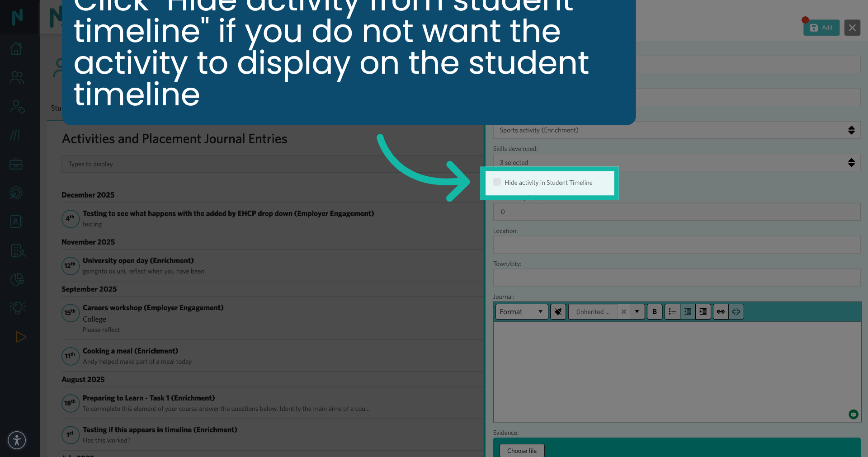The image size is (868, 457).
Task: Click the Add button at the top right
Action: tap(821, 28)
